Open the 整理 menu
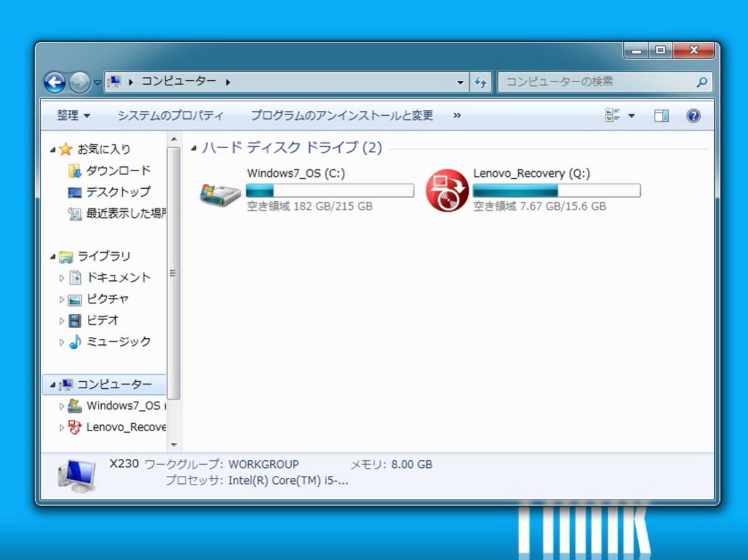The width and height of the screenshot is (748, 560). tap(74, 115)
